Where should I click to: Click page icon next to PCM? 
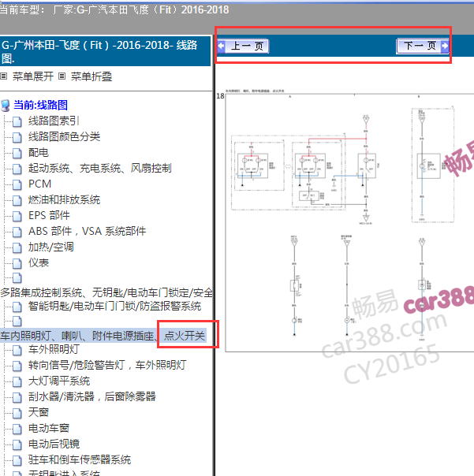coord(17,184)
